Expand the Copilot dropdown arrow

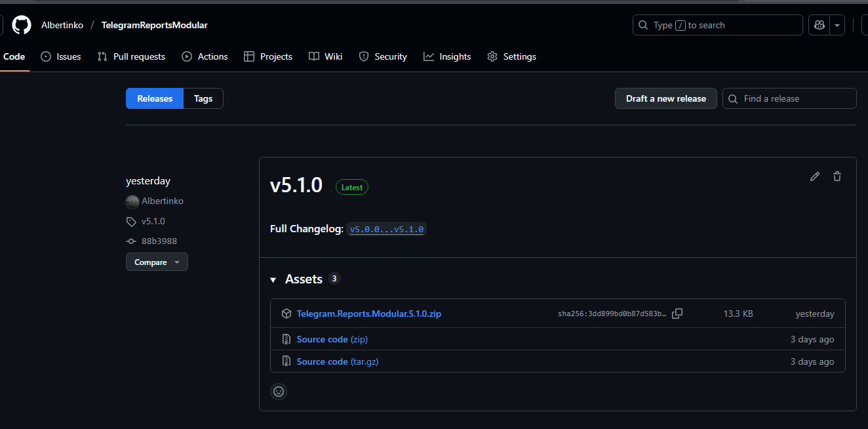tap(837, 25)
